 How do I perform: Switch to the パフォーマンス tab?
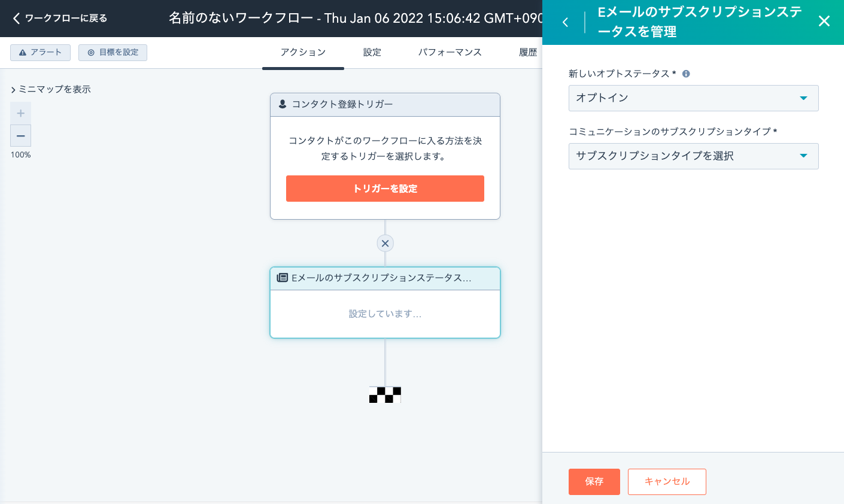coord(450,53)
